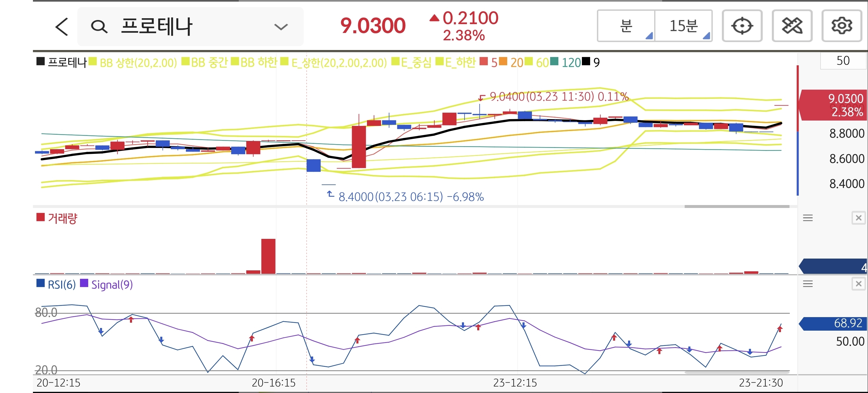
Task: Expand the 프로테나 stock dropdown chevron
Action: (x=281, y=27)
